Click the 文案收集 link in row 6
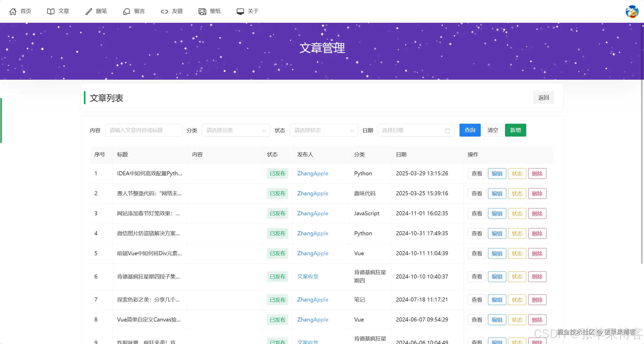 click(x=308, y=276)
